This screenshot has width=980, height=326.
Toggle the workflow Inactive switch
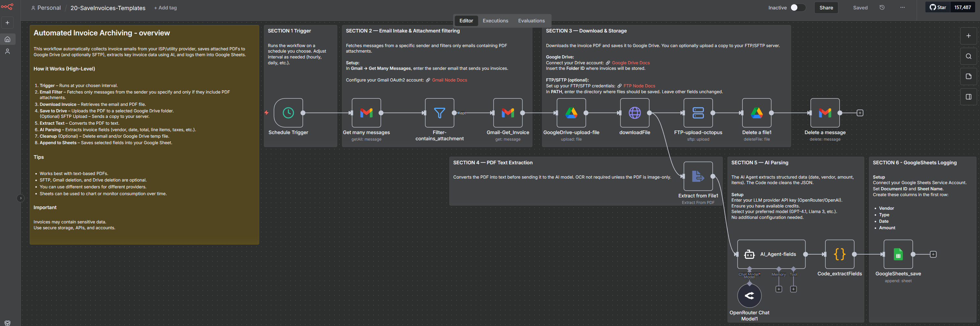pos(797,7)
